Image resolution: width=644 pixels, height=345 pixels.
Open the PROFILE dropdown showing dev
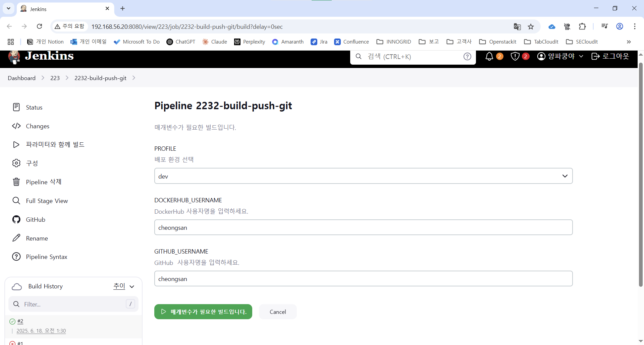click(x=363, y=176)
